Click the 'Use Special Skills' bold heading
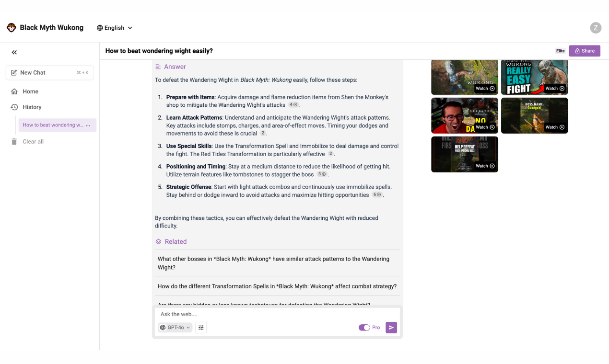 pyautogui.click(x=189, y=146)
